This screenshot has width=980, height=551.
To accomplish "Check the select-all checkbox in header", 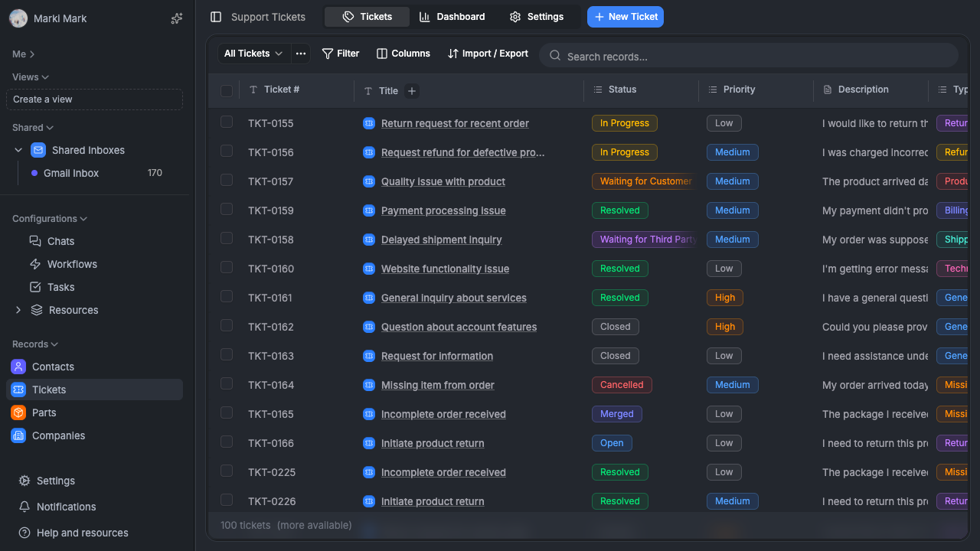I will click(227, 91).
